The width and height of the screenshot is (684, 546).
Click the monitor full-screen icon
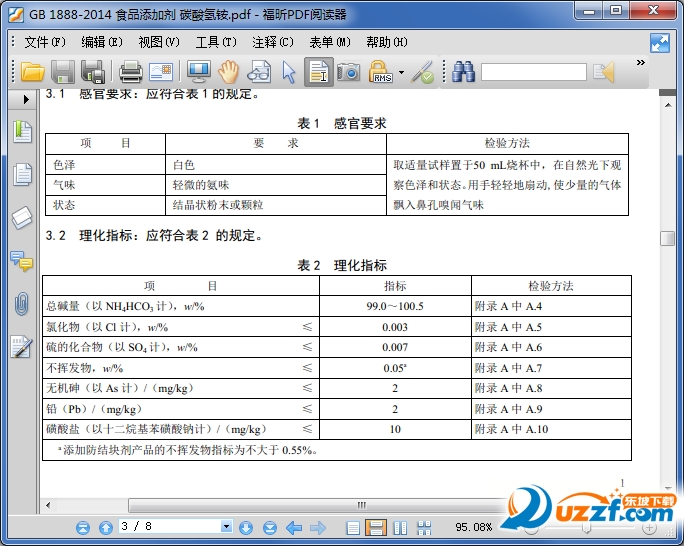(199, 72)
